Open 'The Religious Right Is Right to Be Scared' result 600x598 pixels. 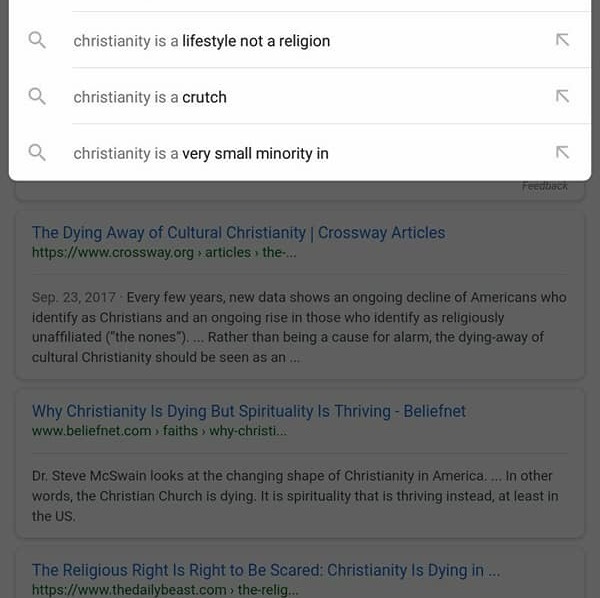tap(266, 570)
